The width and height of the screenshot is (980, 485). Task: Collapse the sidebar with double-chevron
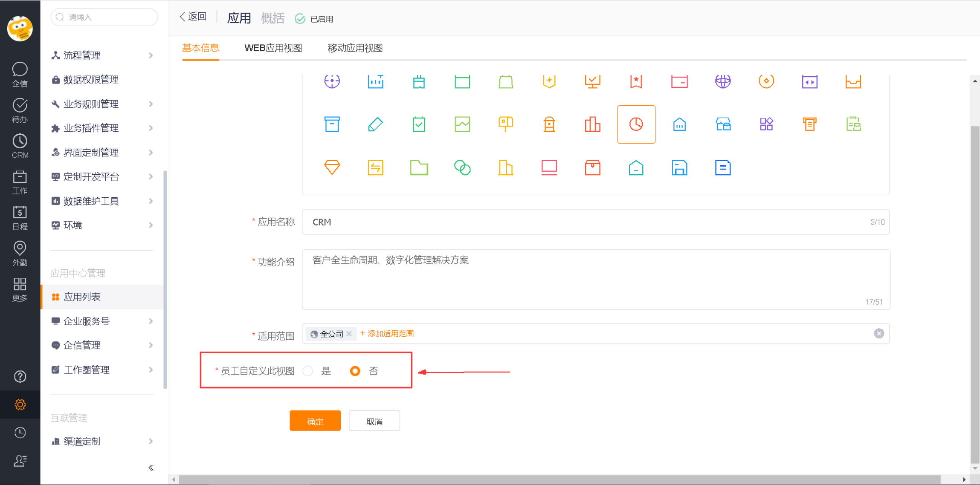(151, 468)
